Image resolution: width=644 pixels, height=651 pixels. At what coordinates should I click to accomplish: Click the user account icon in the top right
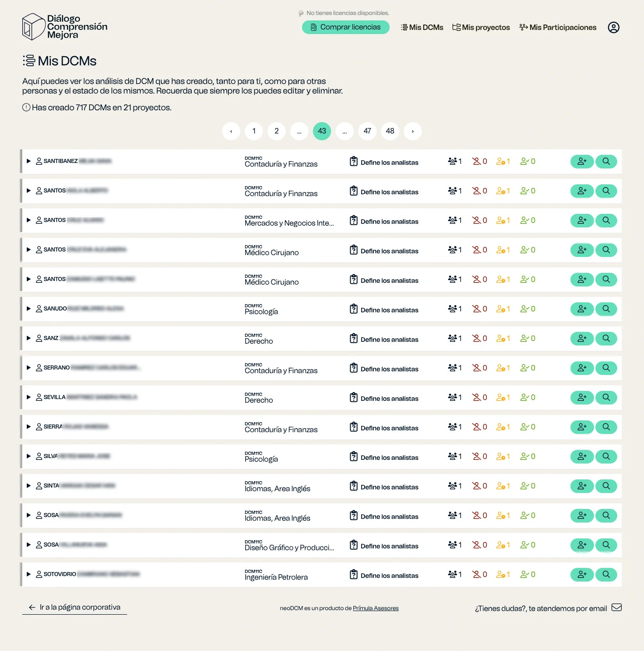[613, 27]
